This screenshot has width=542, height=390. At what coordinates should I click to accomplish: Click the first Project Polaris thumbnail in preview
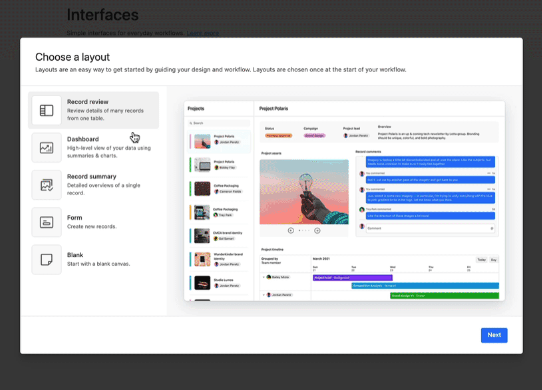[x=202, y=141]
